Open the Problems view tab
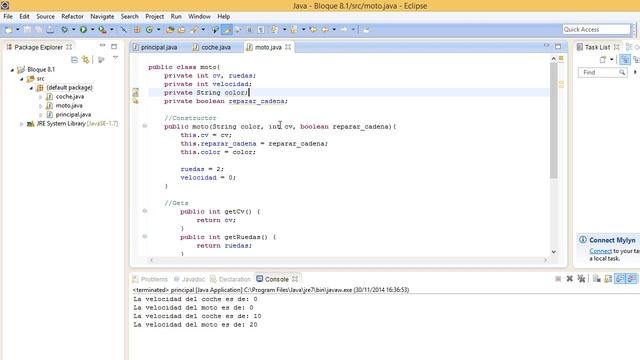640x360 pixels. click(x=150, y=279)
